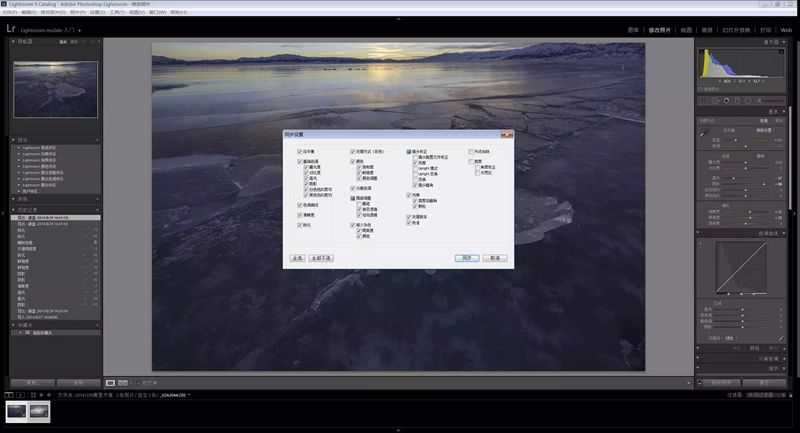The image size is (800, 433).
Task: Click the Check None button in the dialog
Action: coord(321,258)
